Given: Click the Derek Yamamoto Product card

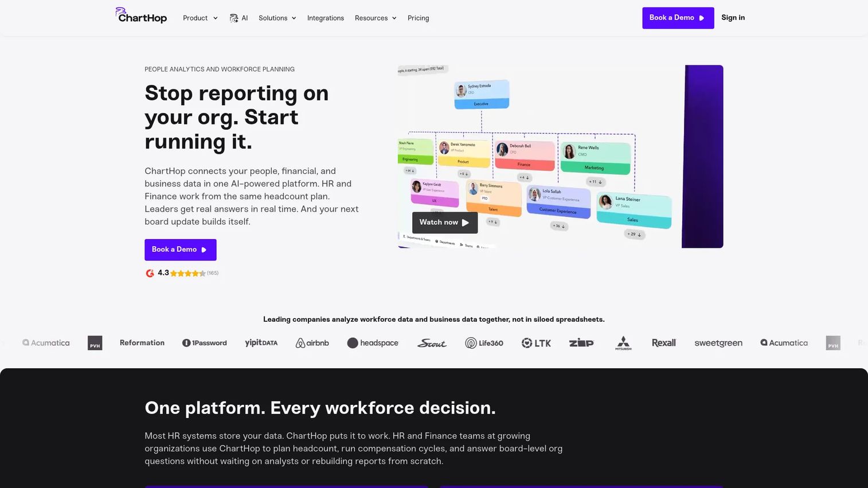Looking at the screenshot, I should pos(463,153).
